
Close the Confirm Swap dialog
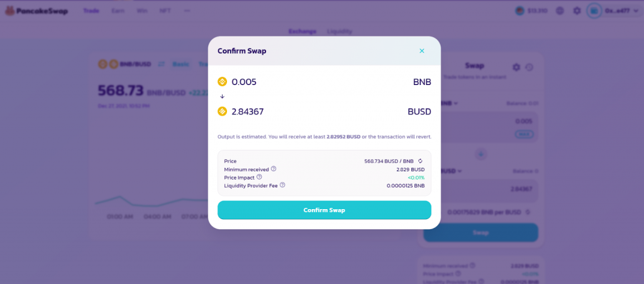pos(422,51)
